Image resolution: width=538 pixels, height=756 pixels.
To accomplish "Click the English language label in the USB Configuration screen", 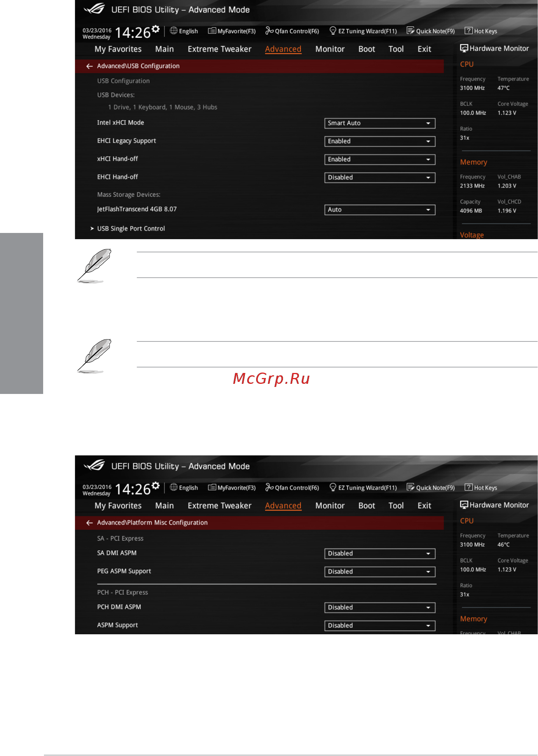I will [189, 31].
